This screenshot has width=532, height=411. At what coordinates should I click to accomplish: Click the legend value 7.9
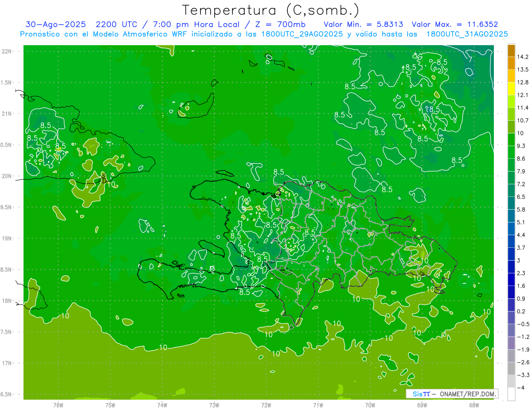pos(521,172)
